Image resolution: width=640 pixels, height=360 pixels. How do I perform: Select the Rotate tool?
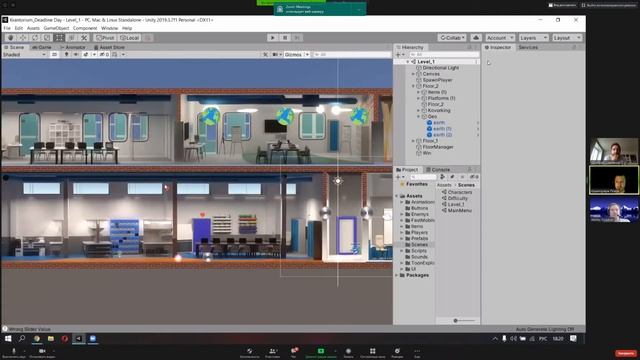pos(35,38)
